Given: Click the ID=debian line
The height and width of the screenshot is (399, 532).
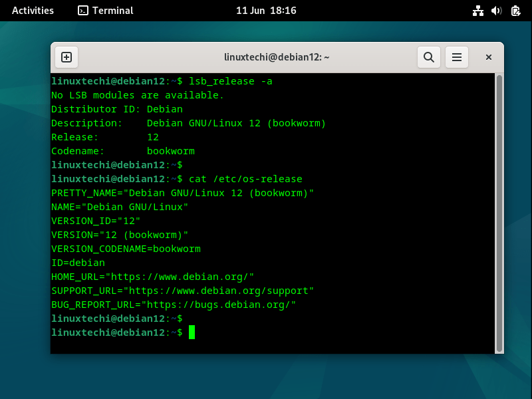Looking at the screenshot, I should (78, 263).
